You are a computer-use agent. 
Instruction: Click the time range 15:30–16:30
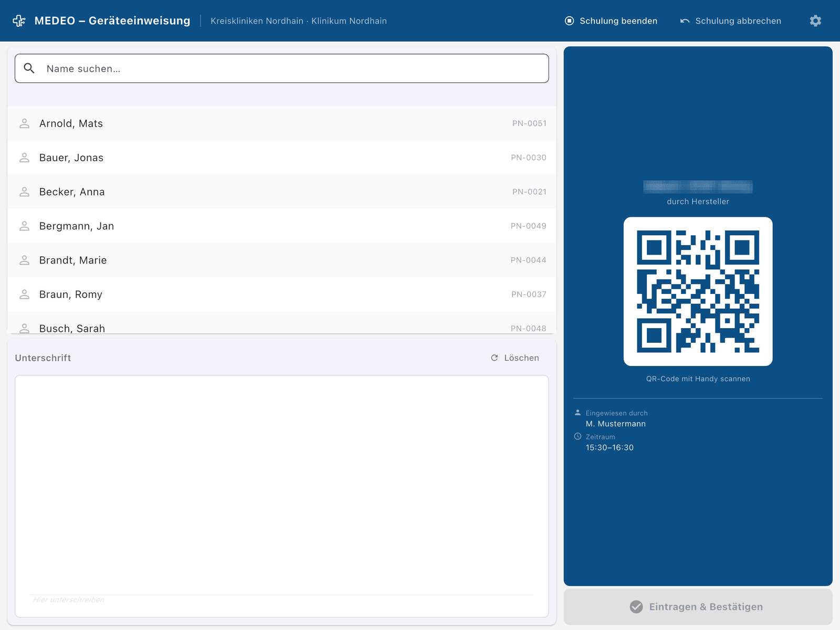[x=610, y=447]
